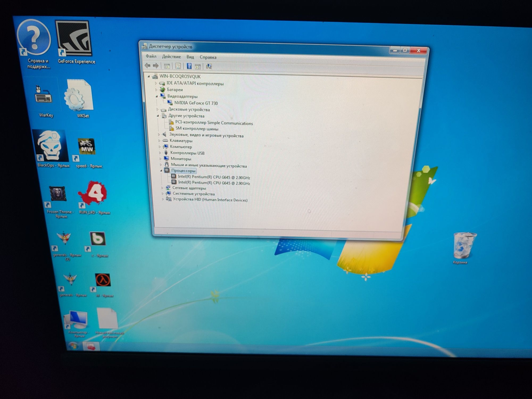
Task: Toggle the console tree toolbar icon
Action: click(x=167, y=66)
